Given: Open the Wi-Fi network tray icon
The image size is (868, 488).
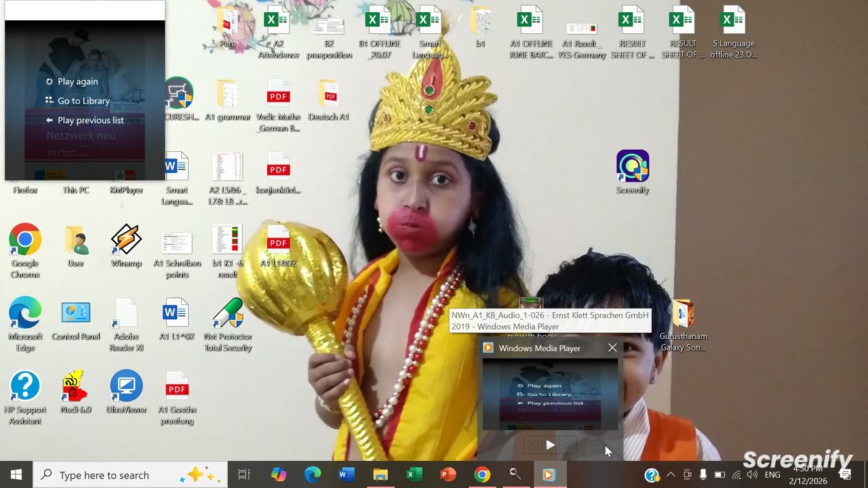Looking at the screenshot, I should pos(736,474).
